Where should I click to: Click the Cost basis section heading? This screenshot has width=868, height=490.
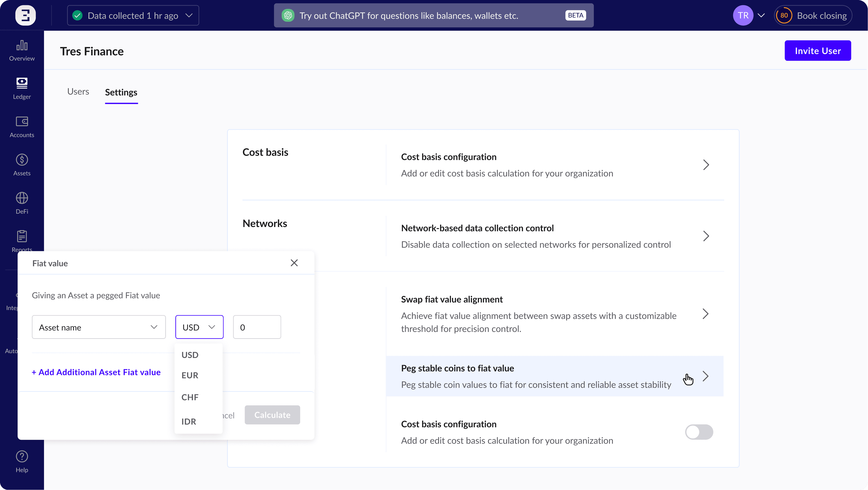tap(265, 152)
